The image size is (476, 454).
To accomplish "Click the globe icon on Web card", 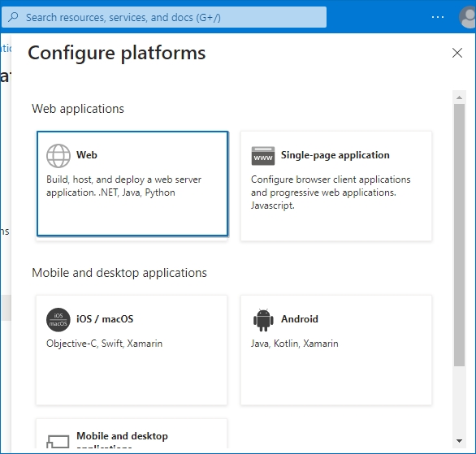I will point(58,156).
